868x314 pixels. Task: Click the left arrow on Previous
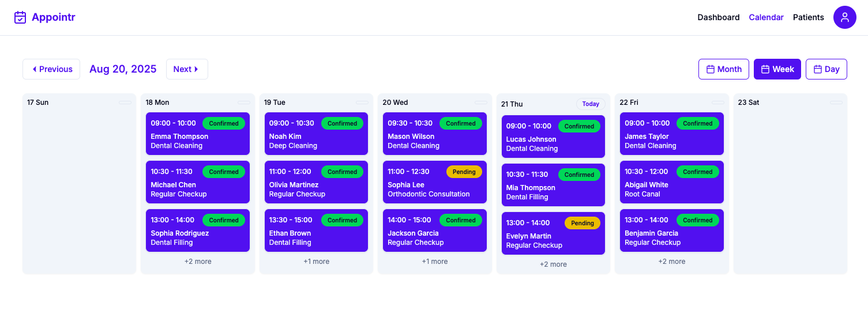35,69
